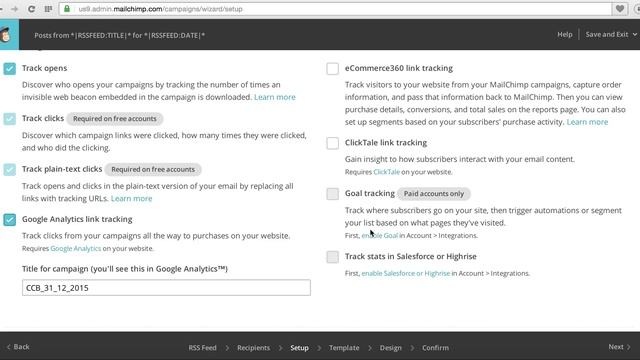Click Required on free accounts badge beside plain-text clicks
The height and width of the screenshot is (360, 640).
click(x=153, y=169)
